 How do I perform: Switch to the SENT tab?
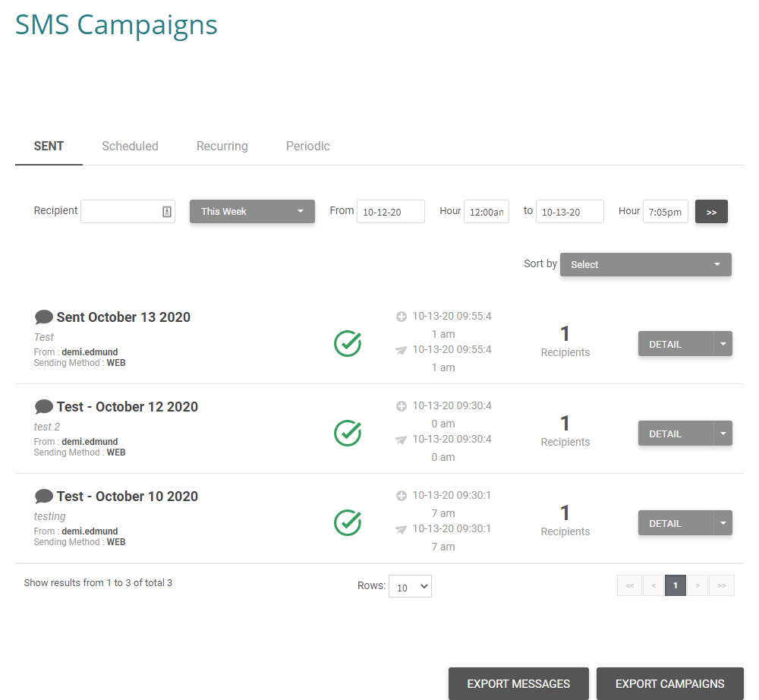(x=49, y=147)
